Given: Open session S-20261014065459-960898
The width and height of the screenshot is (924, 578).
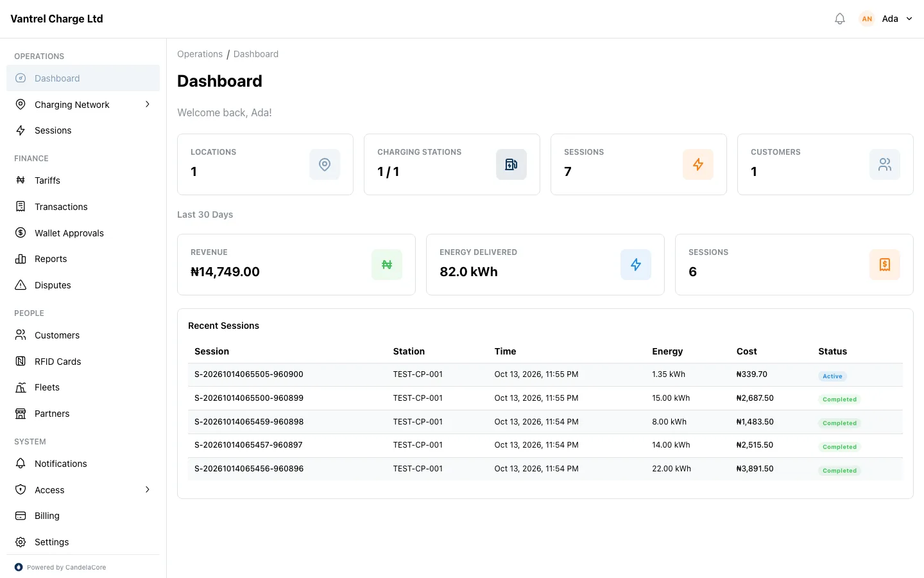Looking at the screenshot, I should pyautogui.click(x=249, y=422).
